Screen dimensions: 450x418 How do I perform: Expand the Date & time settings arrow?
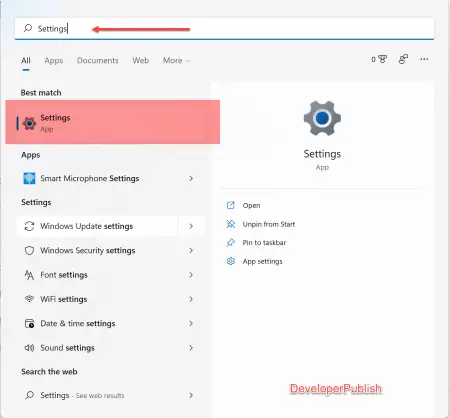[x=191, y=323]
